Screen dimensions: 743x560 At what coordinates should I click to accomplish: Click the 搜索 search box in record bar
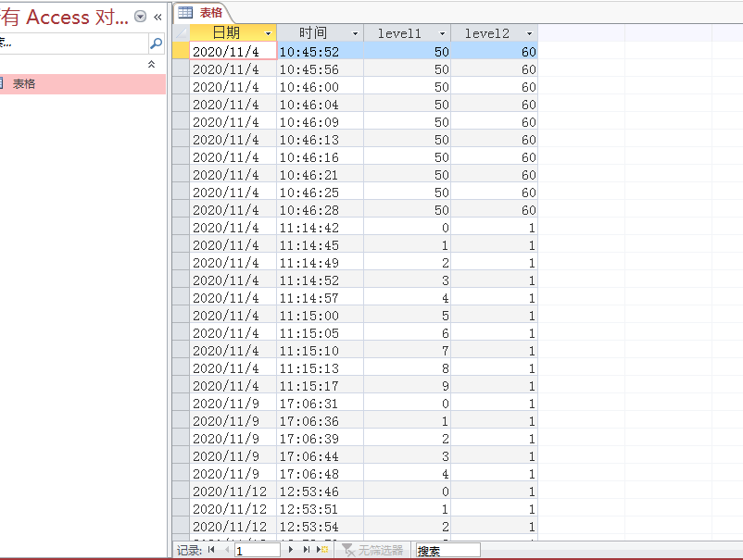[447, 550]
